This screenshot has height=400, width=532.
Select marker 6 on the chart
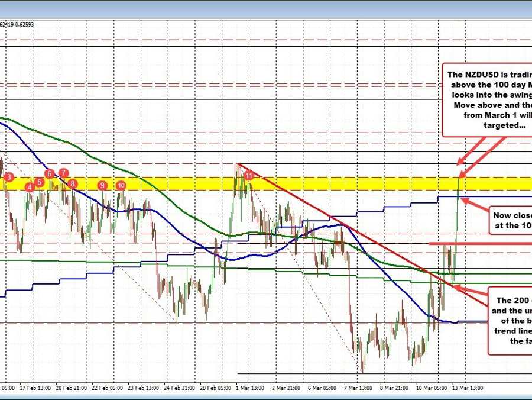point(49,174)
